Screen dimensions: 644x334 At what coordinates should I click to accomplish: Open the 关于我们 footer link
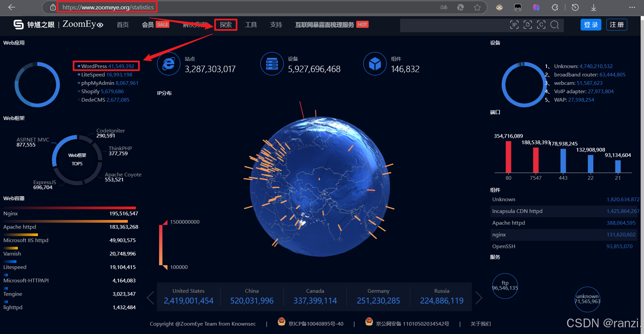[x=481, y=324]
